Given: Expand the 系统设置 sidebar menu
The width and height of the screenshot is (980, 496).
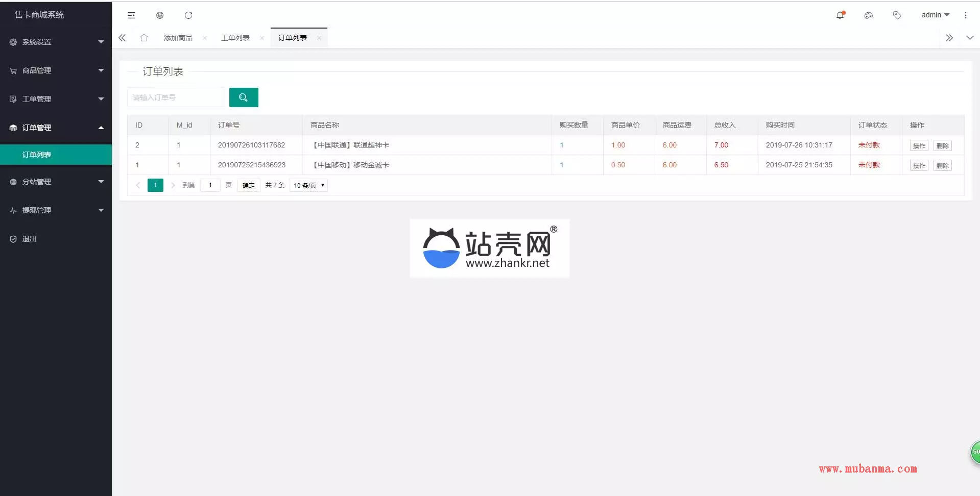Looking at the screenshot, I should [56, 42].
